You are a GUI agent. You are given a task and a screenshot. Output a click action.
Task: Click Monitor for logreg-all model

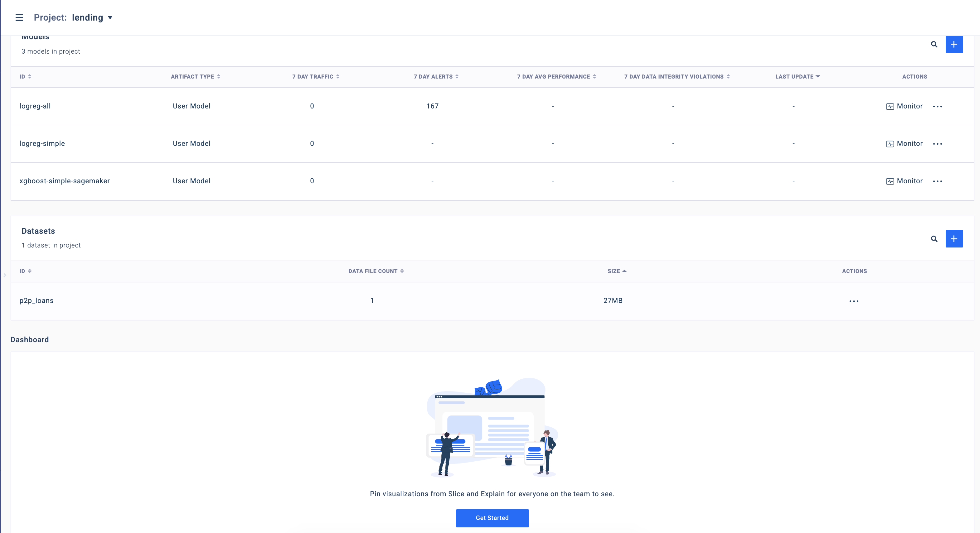click(904, 106)
